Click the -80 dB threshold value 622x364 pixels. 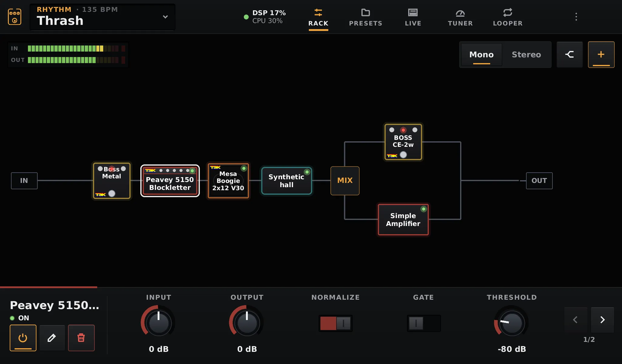pyautogui.click(x=512, y=349)
